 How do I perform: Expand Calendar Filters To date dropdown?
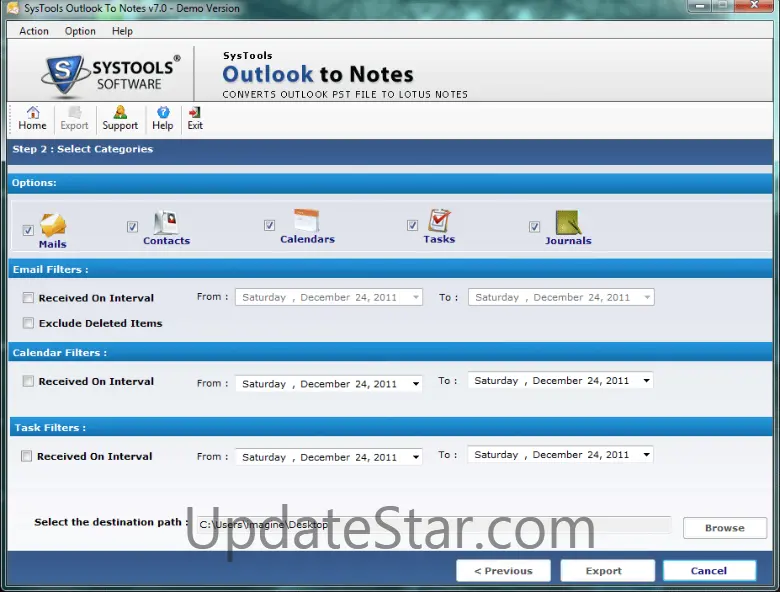[646, 381]
